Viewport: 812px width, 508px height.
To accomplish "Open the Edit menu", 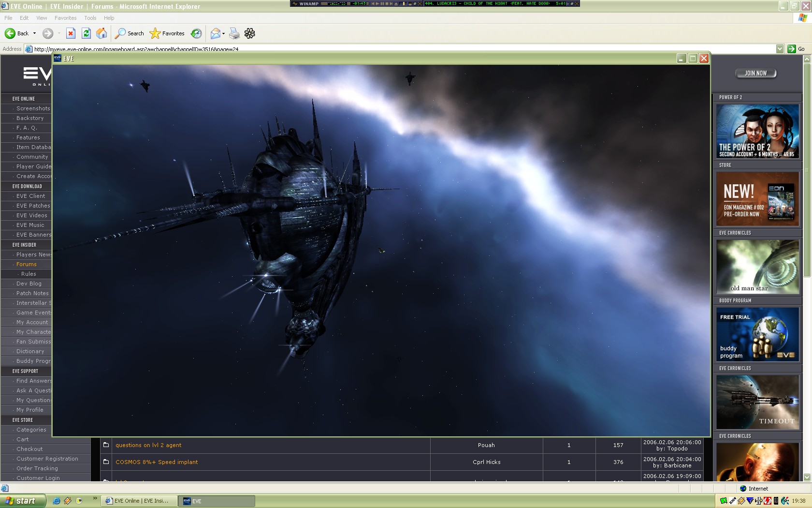I will (24, 18).
